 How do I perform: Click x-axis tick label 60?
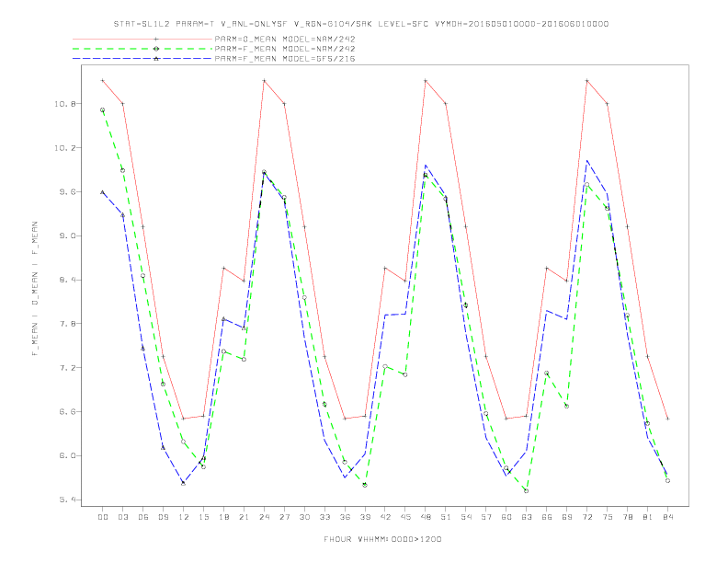coord(506,517)
